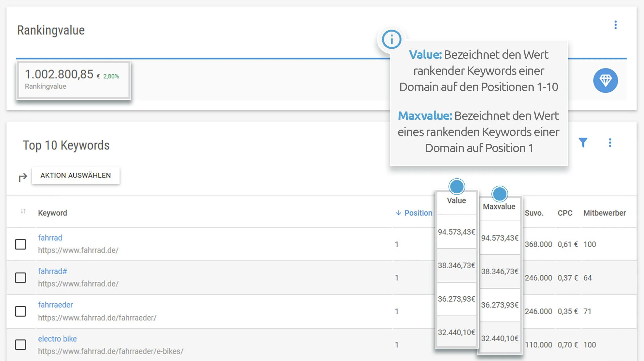Open the keyword link electro bike
The image size is (644, 361).
[x=57, y=339]
